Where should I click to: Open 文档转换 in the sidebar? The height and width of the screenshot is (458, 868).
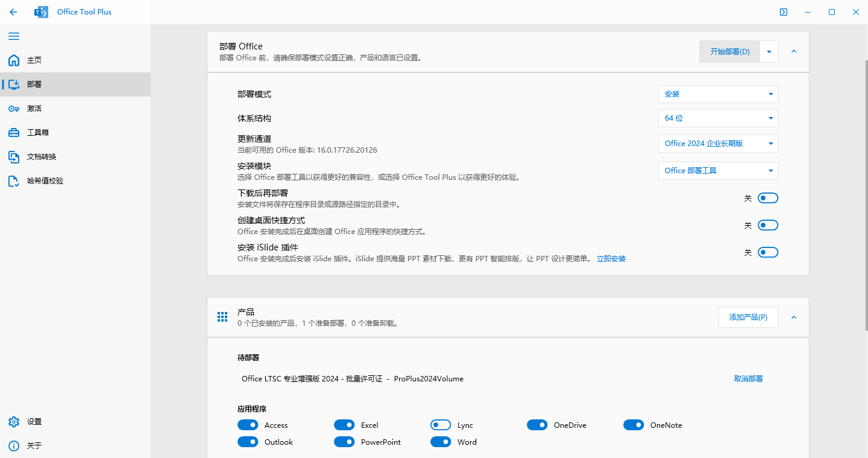(75, 157)
